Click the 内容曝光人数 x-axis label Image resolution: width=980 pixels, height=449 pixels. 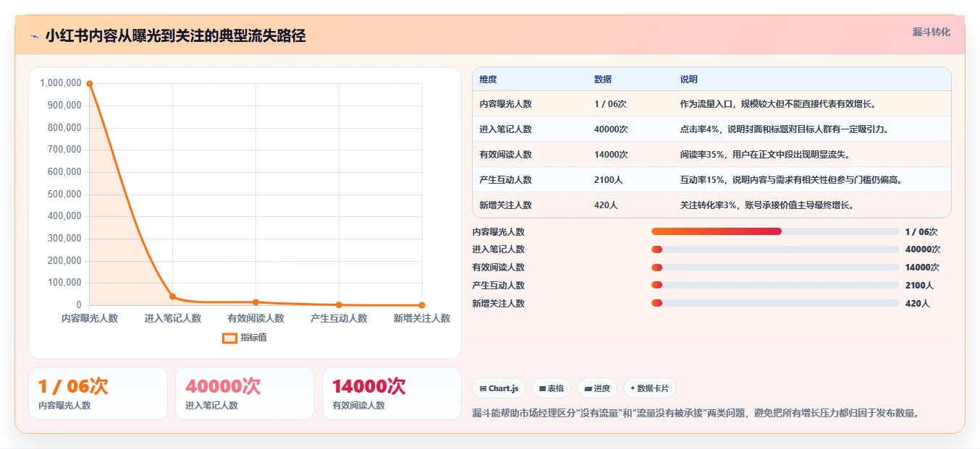(90, 318)
